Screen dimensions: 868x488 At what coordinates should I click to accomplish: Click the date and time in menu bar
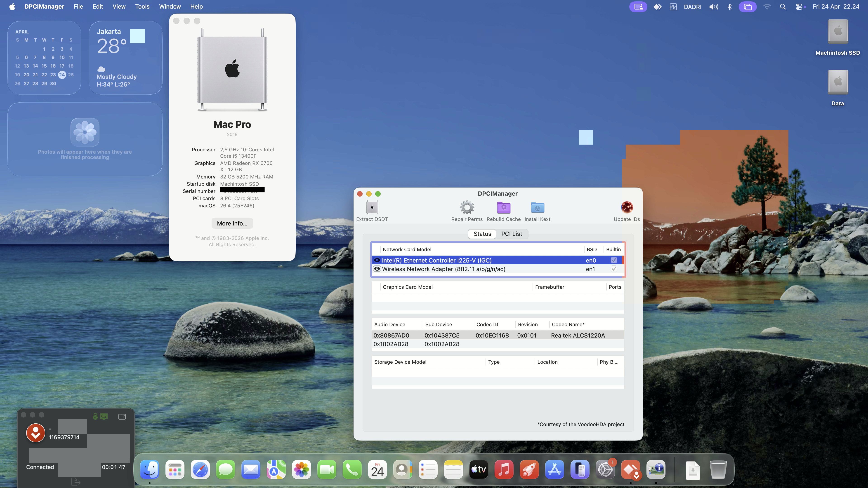[836, 7]
